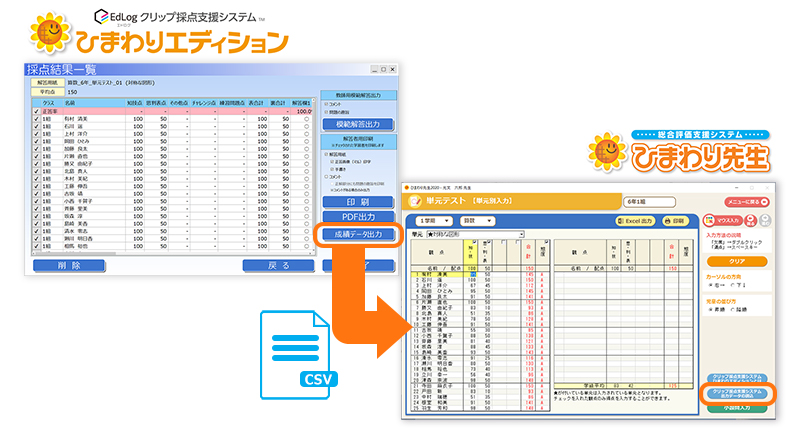Toggle the 思・判・表 column checkbox in left table
This screenshot has height=433, width=800.
coord(489,242)
